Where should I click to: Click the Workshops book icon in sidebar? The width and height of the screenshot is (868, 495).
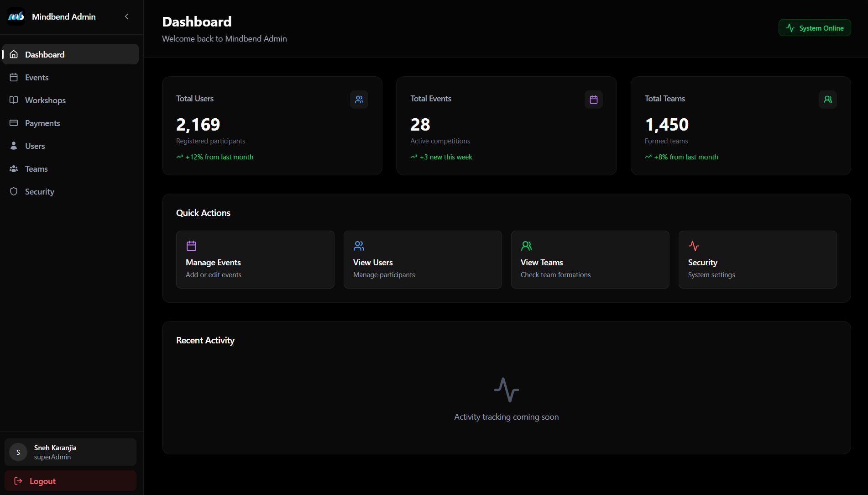[x=14, y=100]
